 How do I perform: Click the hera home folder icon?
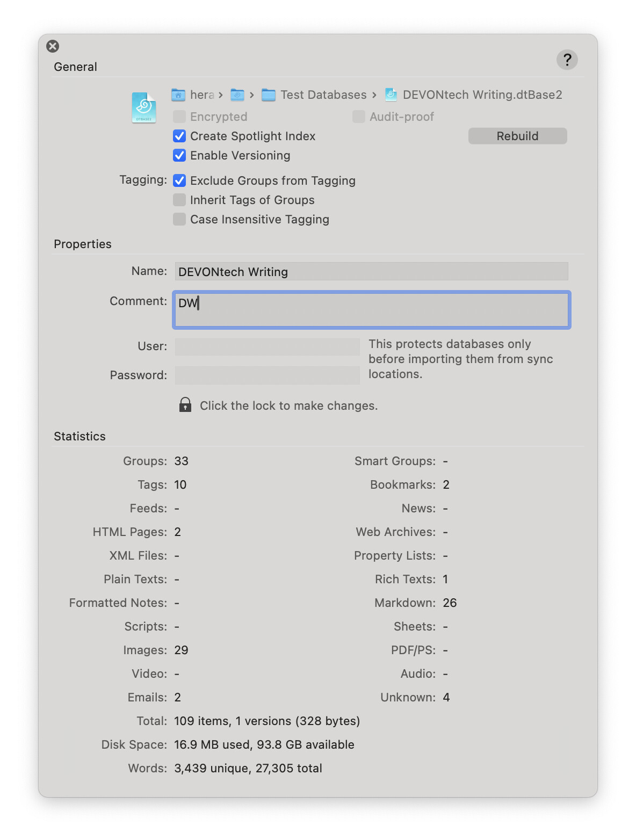[x=178, y=95]
